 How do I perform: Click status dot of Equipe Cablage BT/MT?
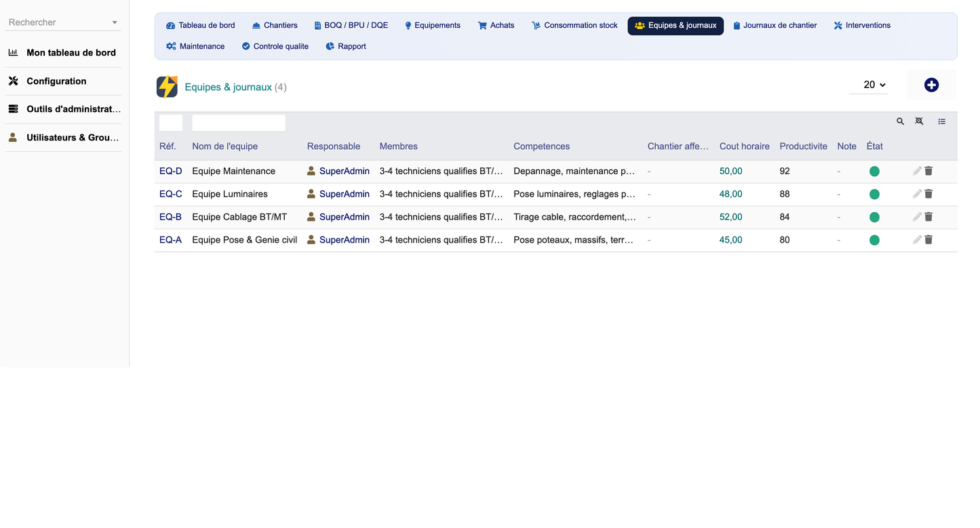coord(874,218)
